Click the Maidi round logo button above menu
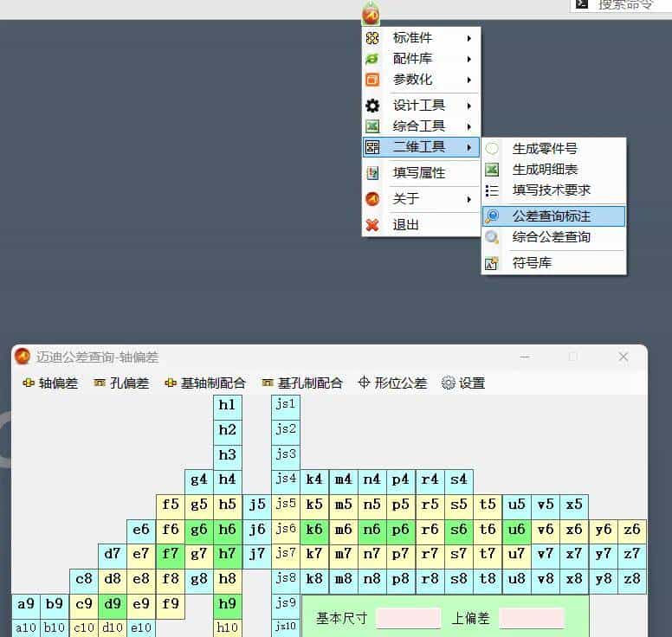This screenshot has height=637, width=672. pyautogui.click(x=371, y=13)
